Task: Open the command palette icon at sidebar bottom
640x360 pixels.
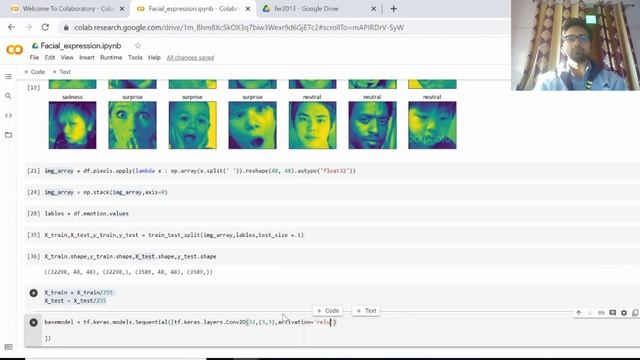Action: click(x=8, y=347)
